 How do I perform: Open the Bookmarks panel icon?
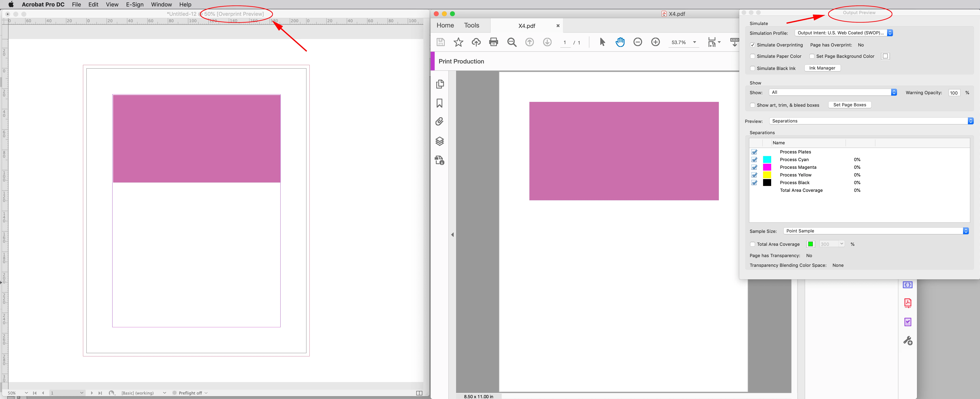click(439, 103)
